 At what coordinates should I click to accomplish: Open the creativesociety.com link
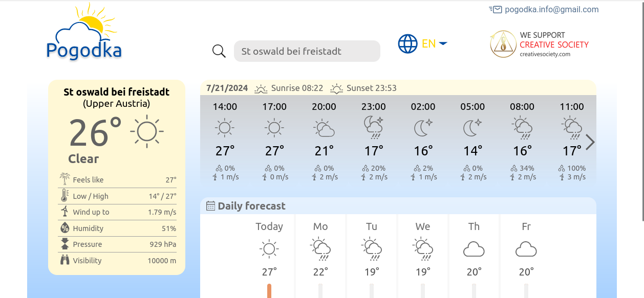coord(545,54)
